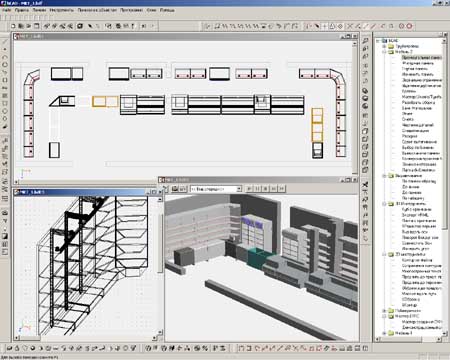Collapse the Визуализация folder in the tree panel
Screen dimensions: 450x360
384,176
